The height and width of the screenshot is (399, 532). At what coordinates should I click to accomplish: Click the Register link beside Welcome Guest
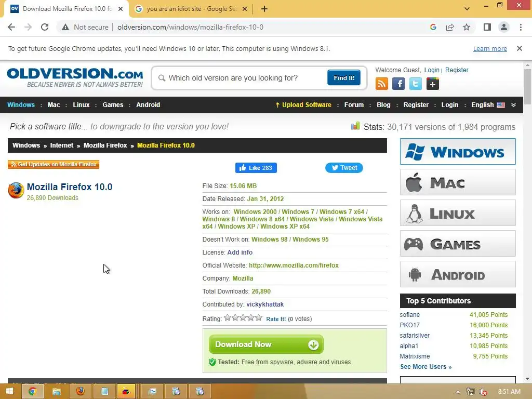coord(457,70)
